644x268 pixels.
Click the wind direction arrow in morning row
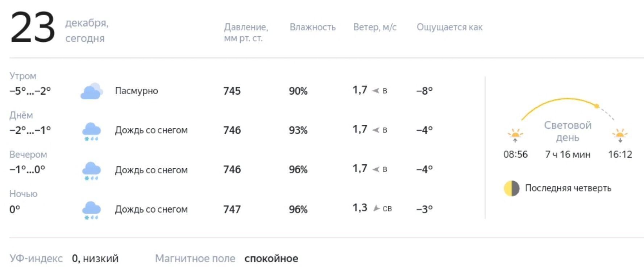pos(376,91)
